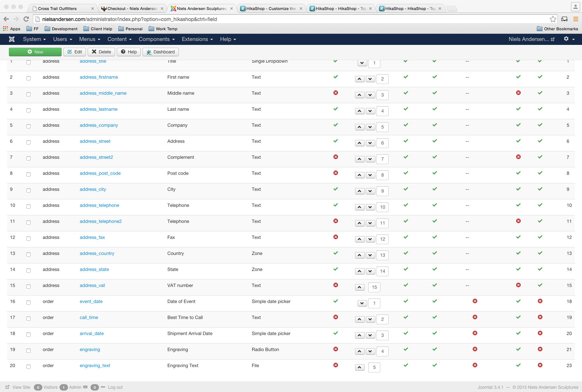The image size is (582, 392).
Task: Open the Components dropdown menu
Action: (157, 39)
